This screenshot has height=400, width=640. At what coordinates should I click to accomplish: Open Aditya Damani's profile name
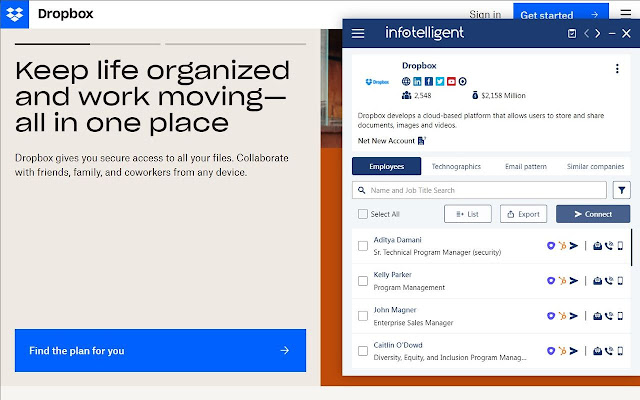pos(397,240)
